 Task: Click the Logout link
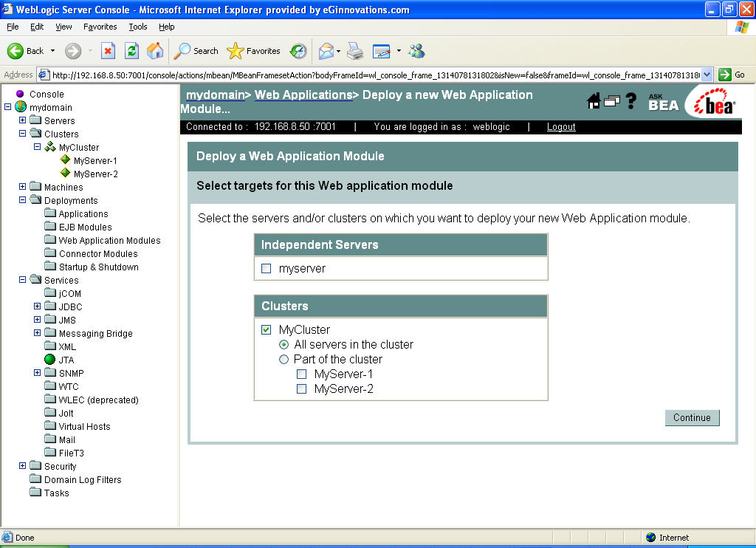click(x=561, y=126)
